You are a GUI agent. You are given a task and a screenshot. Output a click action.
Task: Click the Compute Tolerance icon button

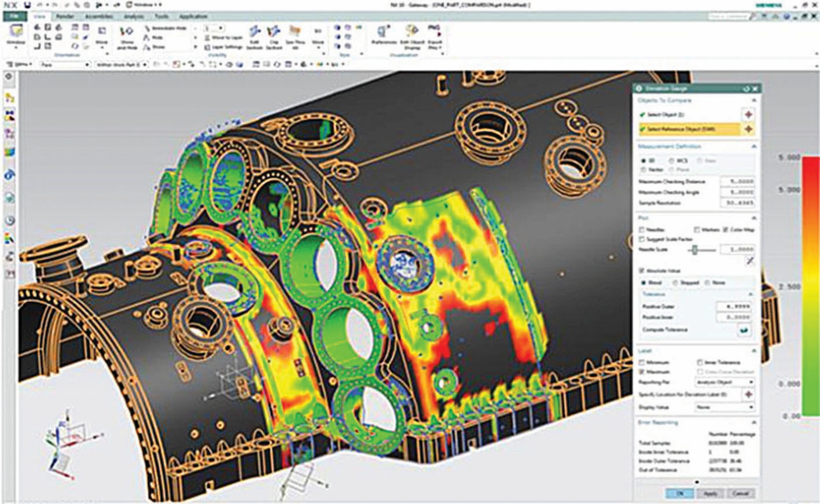(744, 330)
